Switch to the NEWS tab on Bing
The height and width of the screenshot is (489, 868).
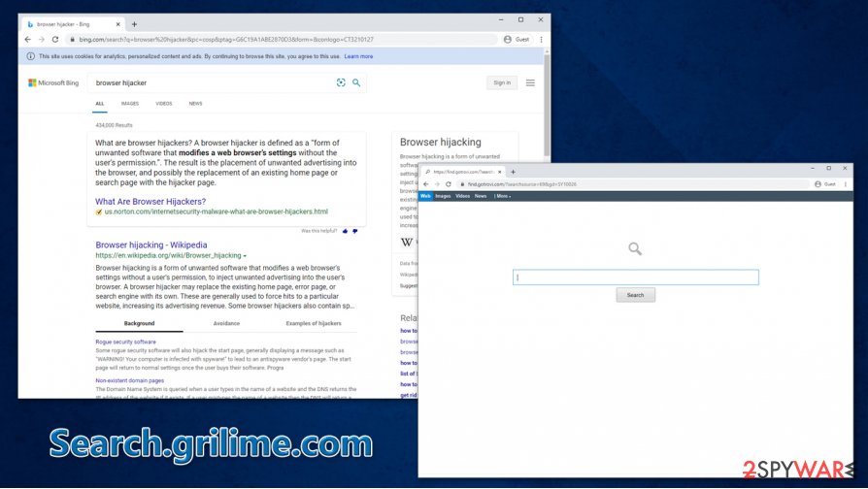[195, 104]
